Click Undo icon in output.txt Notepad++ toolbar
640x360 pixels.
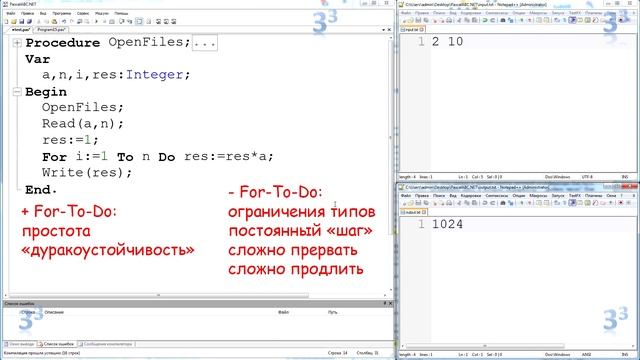click(485, 203)
